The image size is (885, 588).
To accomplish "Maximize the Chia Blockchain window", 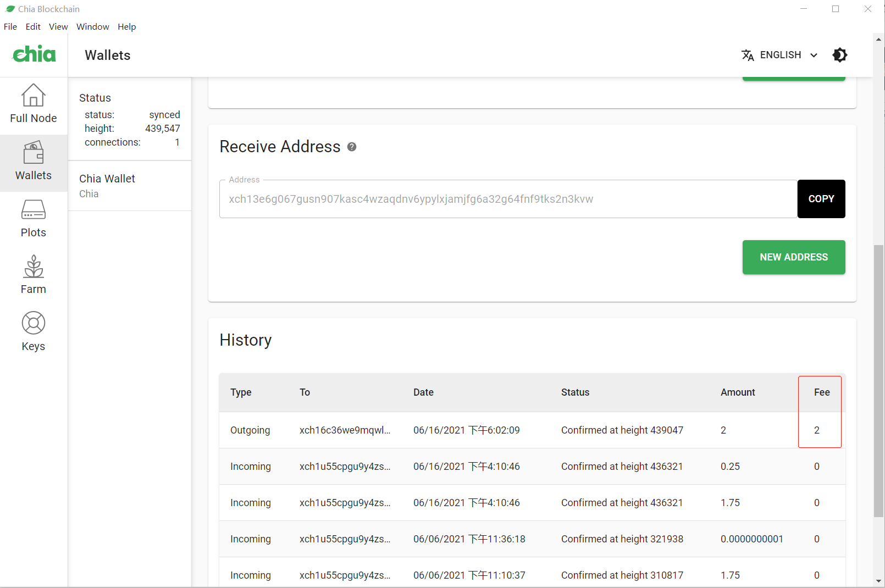I will point(836,9).
